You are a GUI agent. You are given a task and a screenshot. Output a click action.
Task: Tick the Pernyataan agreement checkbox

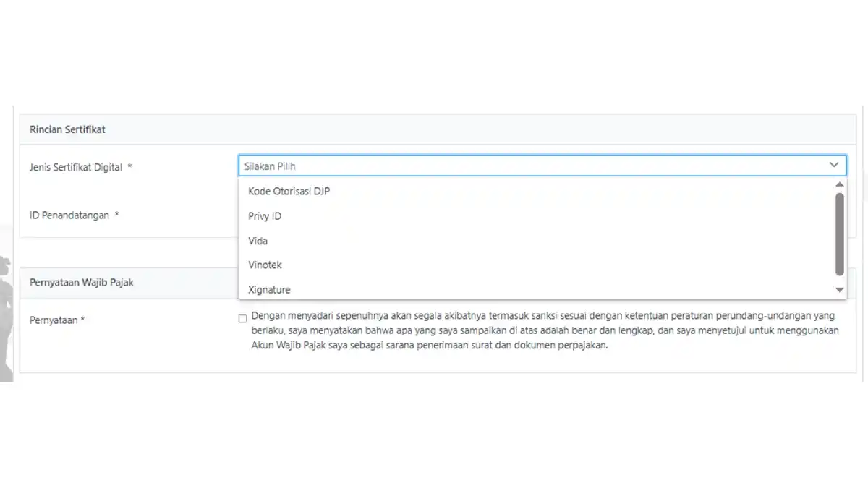click(242, 318)
